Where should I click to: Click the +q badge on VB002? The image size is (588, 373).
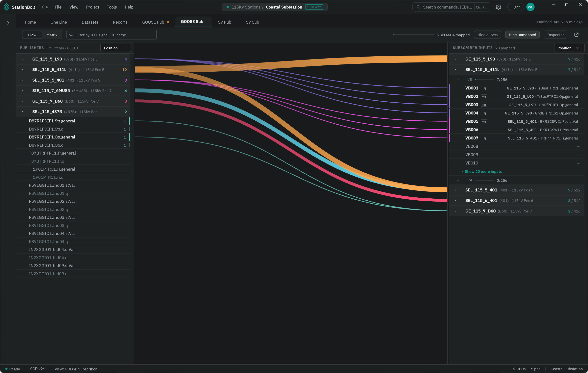[x=484, y=96]
